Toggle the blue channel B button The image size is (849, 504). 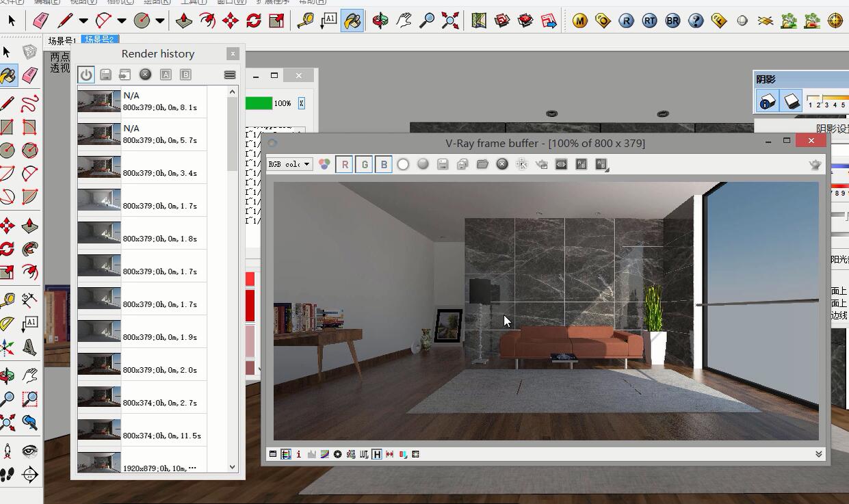(x=384, y=164)
